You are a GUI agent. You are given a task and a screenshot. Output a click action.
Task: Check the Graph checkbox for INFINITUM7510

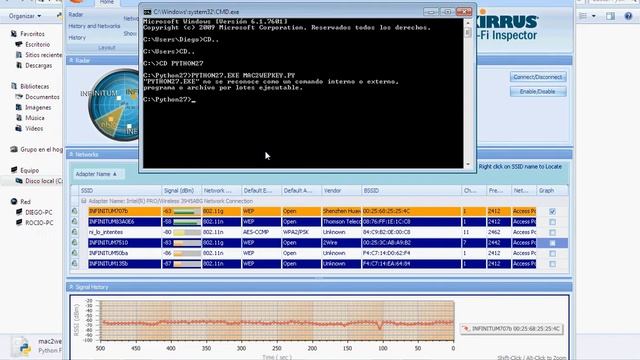click(x=552, y=243)
